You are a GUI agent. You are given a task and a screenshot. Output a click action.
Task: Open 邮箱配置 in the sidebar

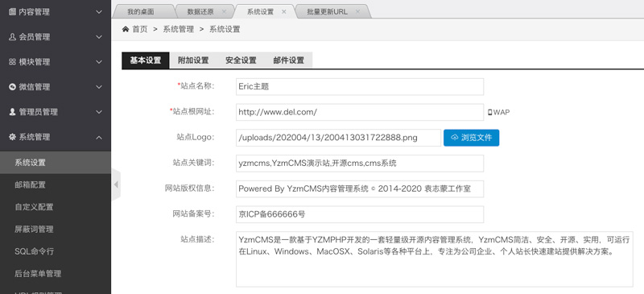pyautogui.click(x=56, y=184)
